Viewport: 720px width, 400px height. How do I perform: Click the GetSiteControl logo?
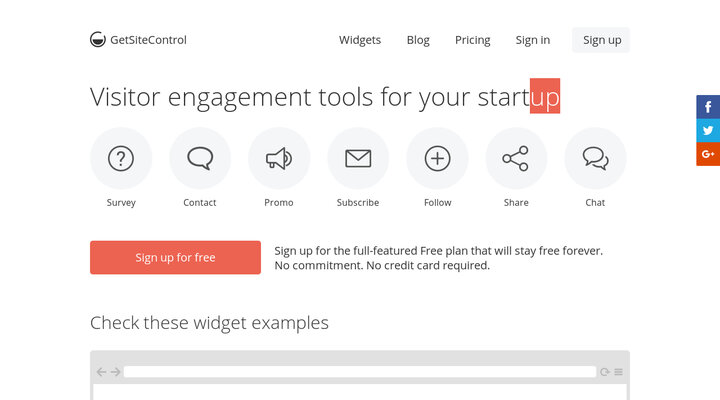(x=138, y=40)
